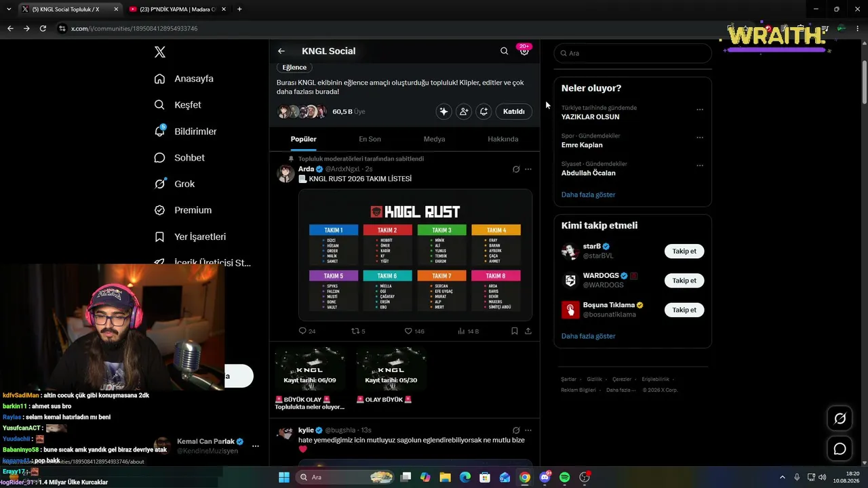Follow WARDOGS with Takip et

pyautogui.click(x=684, y=281)
